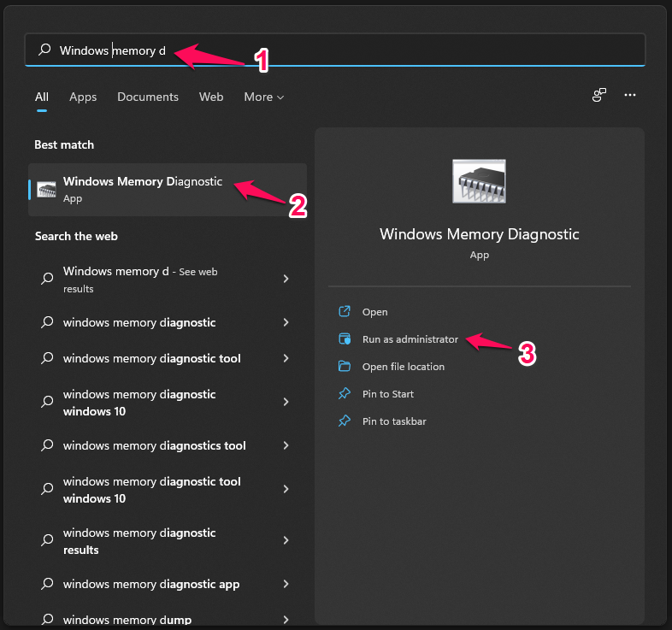Click search icon beside 'windows memory diagnostic results'
672x630 pixels.
(47, 540)
